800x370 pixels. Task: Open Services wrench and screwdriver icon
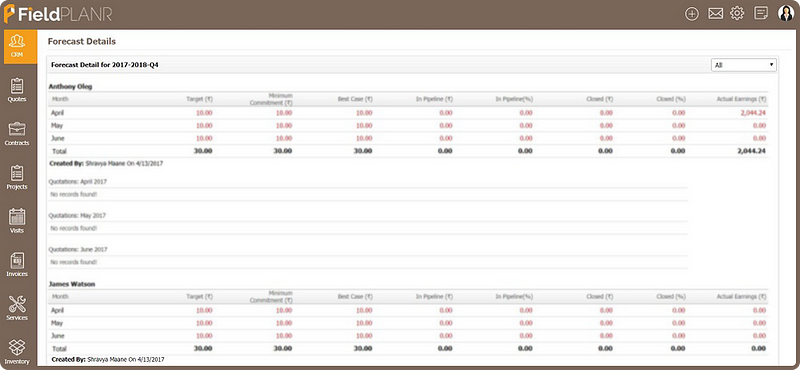pyautogui.click(x=17, y=308)
